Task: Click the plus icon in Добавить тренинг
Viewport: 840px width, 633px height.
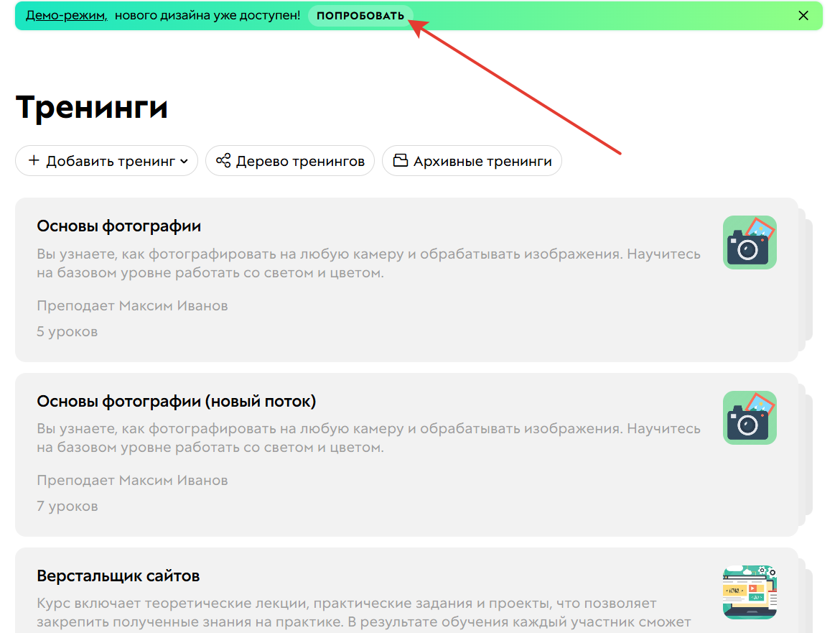Action: click(x=34, y=160)
